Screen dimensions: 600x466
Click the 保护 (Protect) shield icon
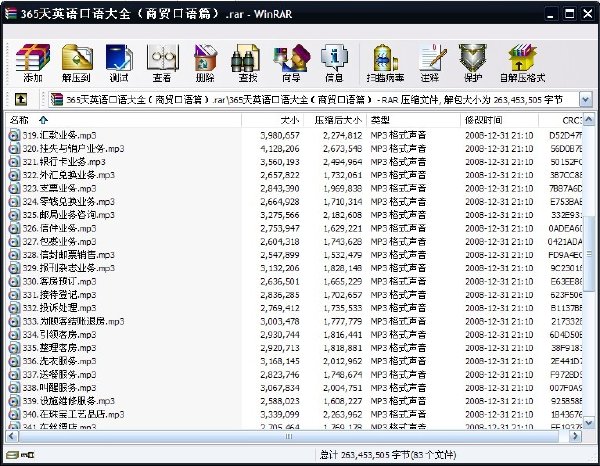pos(473,63)
